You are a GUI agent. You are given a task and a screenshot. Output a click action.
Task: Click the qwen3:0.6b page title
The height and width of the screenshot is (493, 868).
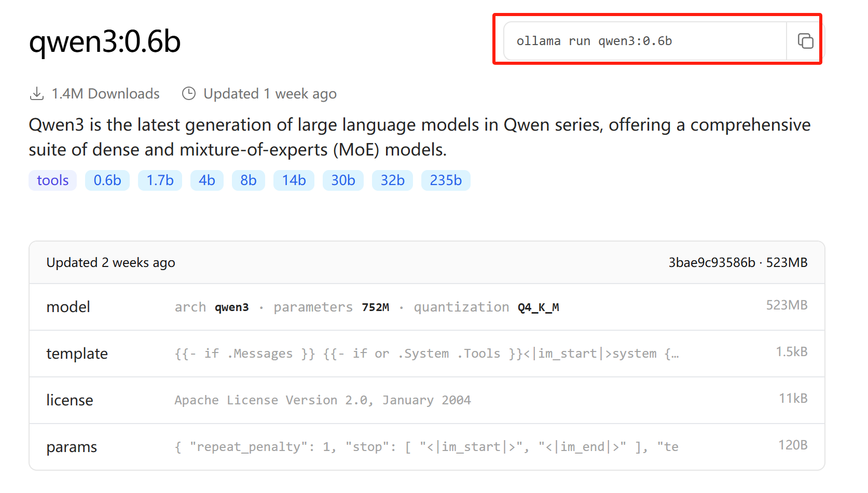105,41
